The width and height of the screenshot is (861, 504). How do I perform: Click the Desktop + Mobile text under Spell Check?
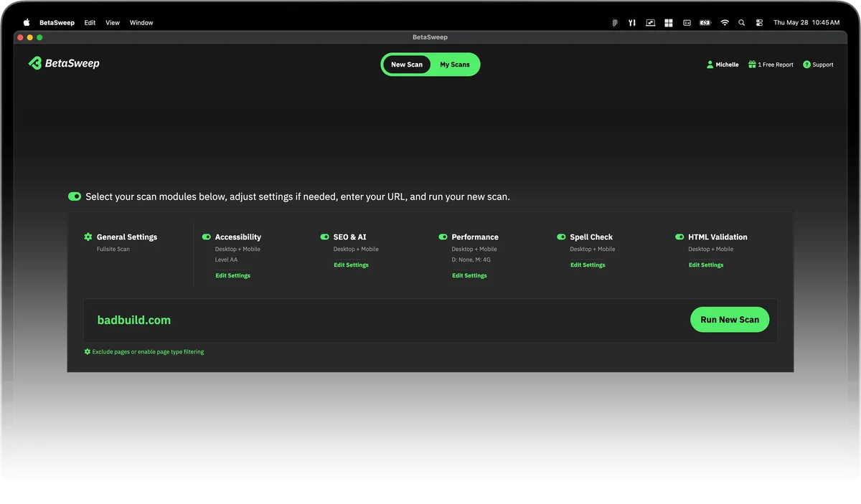(x=593, y=249)
